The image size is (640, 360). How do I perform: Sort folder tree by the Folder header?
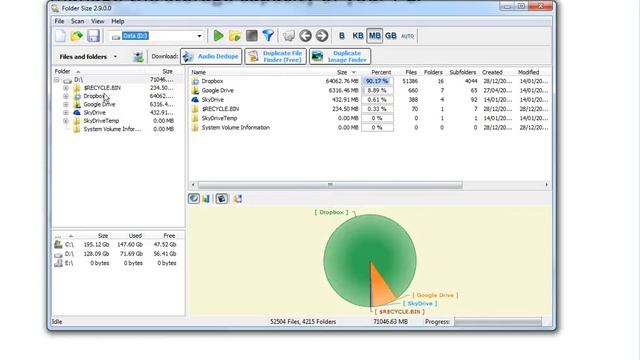click(x=62, y=71)
